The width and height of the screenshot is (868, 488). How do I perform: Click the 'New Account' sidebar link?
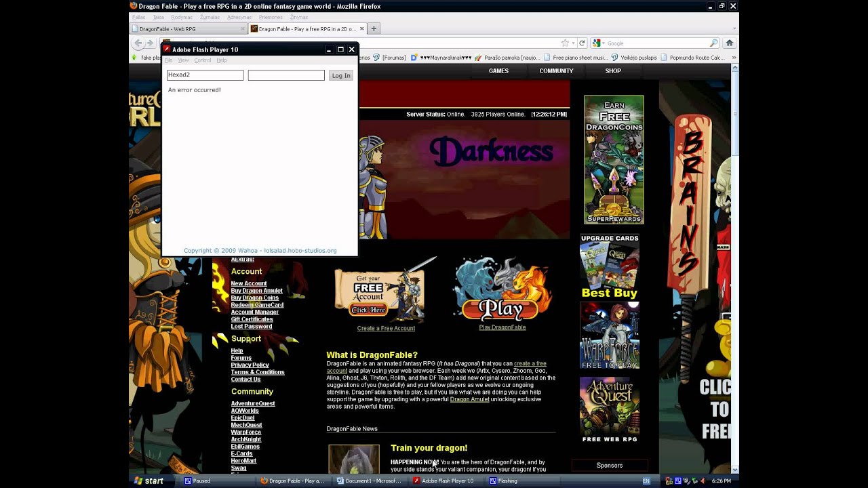(x=249, y=283)
